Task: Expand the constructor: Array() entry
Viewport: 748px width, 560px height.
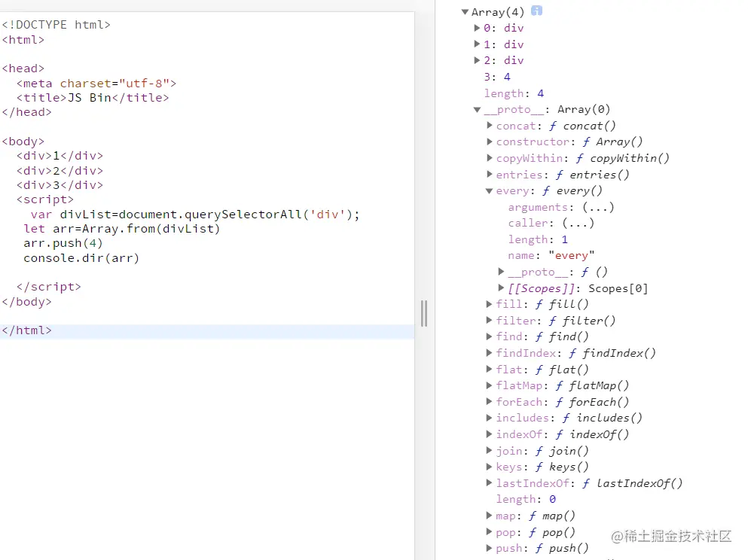Action: click(x=490, y=142)
